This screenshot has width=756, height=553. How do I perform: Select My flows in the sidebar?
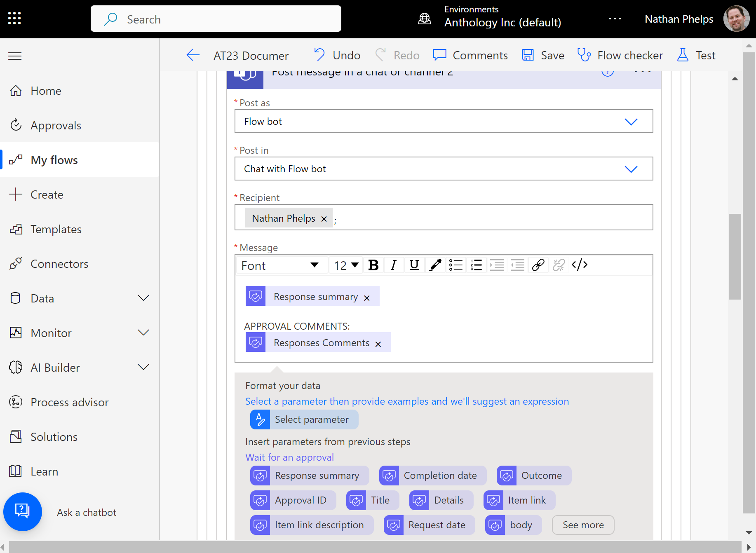[x=80, y=160]
